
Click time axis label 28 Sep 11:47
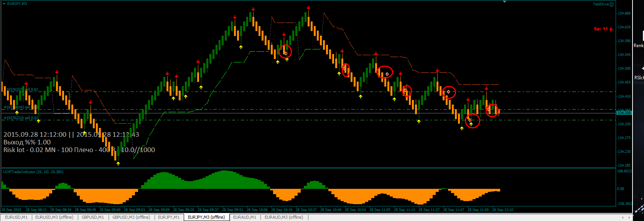click(x=453, y=210)
